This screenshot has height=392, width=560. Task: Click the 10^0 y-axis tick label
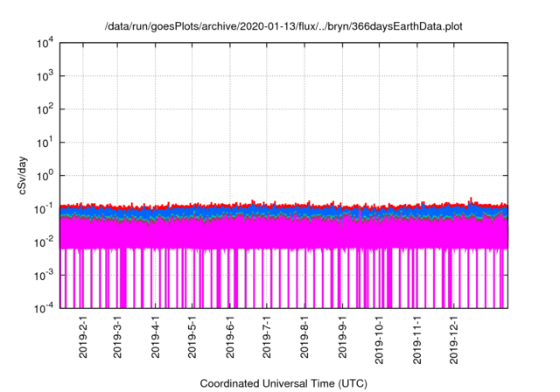(45, 176)
